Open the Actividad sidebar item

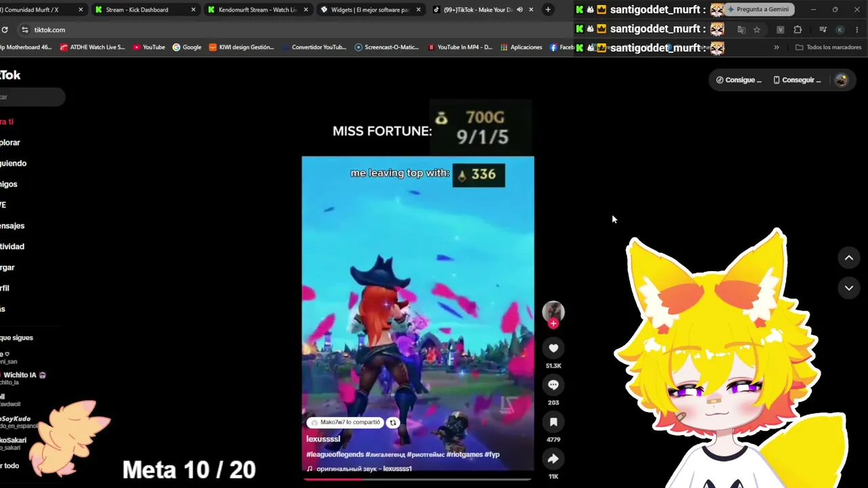[x=12, y=247]
